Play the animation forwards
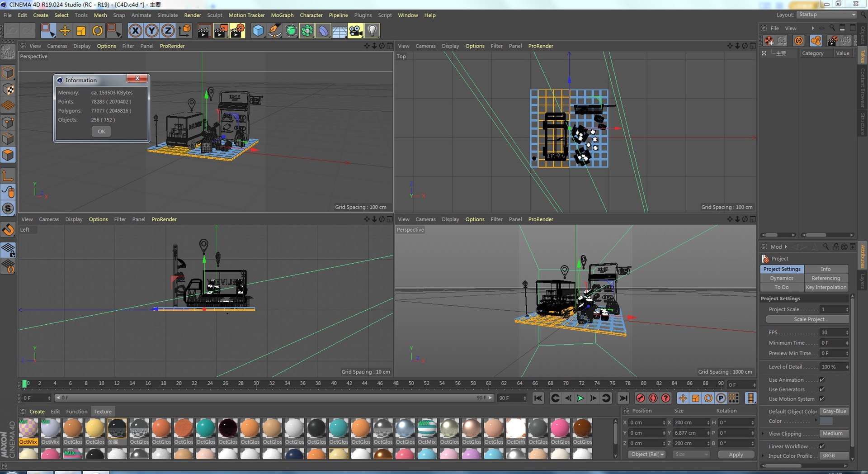 point(580,398)
